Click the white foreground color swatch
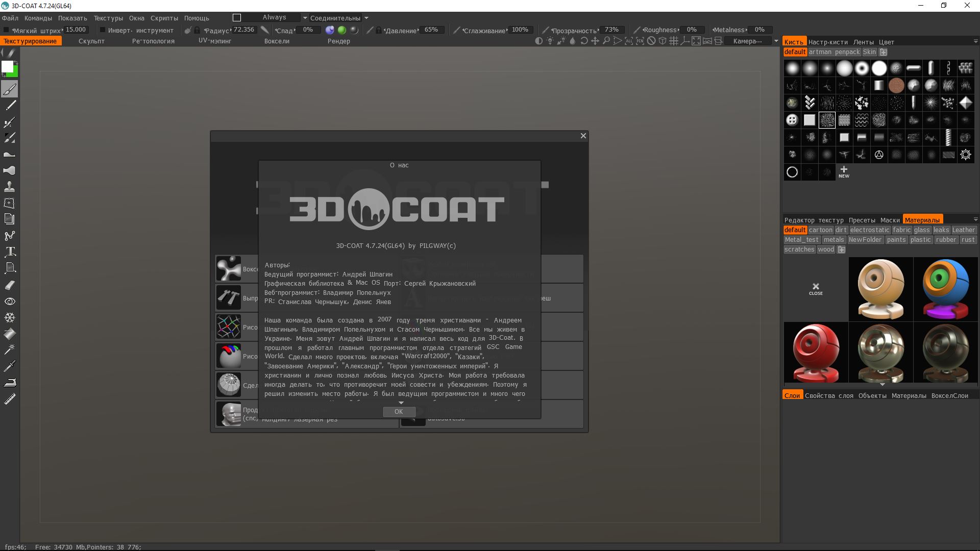Screen dimensions: 980x551 click(7, 66)
